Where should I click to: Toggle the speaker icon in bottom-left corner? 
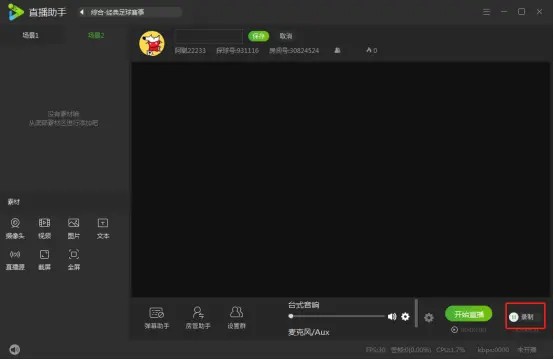point(14,349)
